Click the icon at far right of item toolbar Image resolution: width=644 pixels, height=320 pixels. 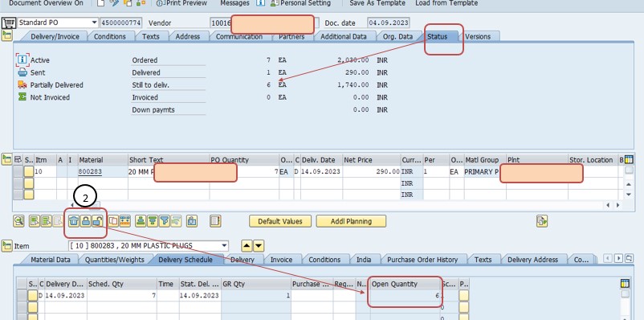pyautogui.click(x=542, y=221)
